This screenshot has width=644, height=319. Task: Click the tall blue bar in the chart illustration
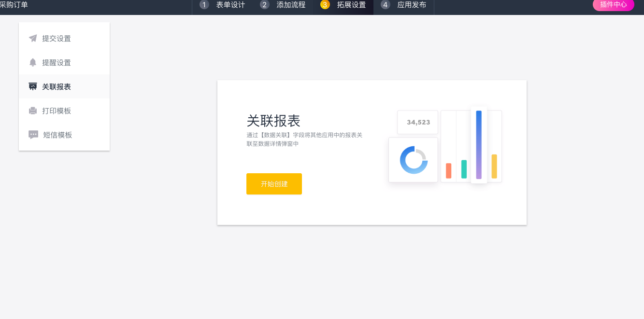click(x=479, y=145)
